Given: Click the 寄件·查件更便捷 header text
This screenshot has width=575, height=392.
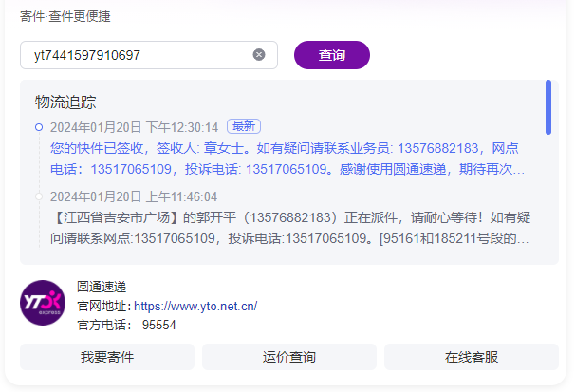Looking at the screenshot, I should point(65,16).
